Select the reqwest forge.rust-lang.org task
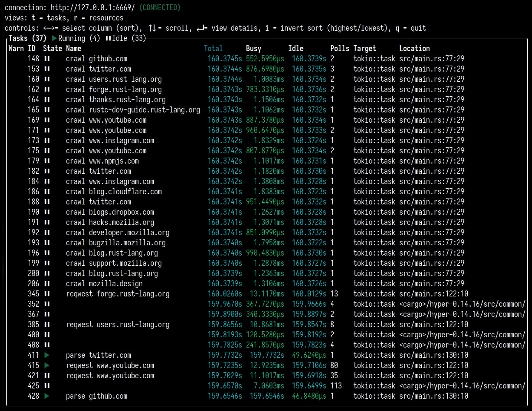Viewport: 532px width, 411px height. click(x=117, y=294)
